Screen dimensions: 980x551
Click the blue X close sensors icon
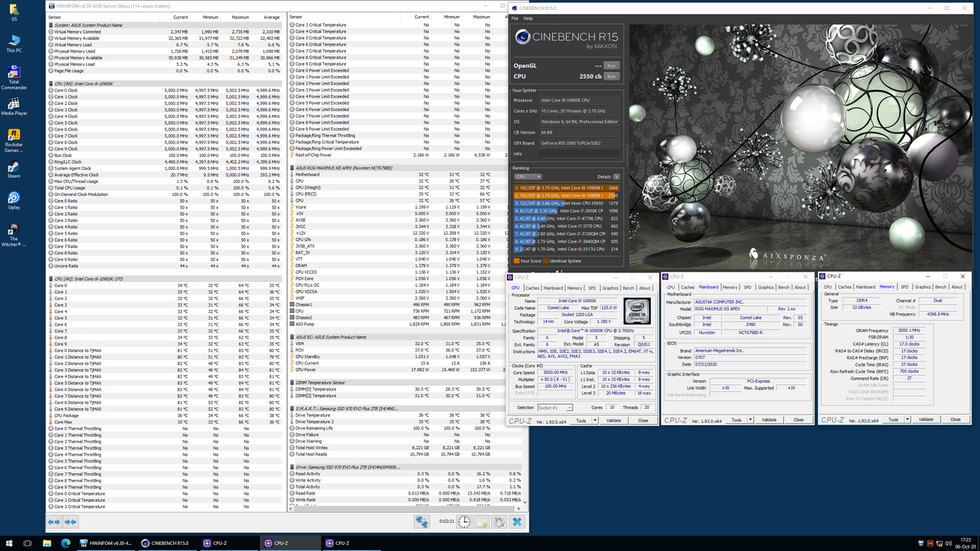(517, 521)
